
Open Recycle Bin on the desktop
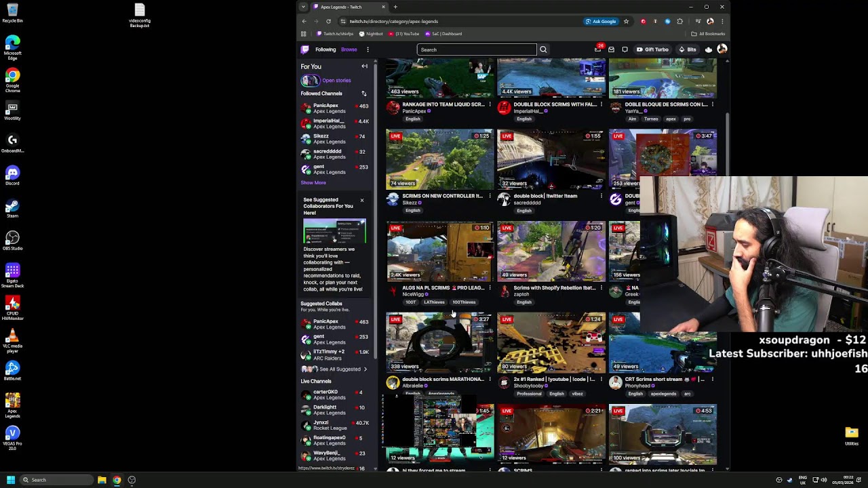click(x=12, y=13)
